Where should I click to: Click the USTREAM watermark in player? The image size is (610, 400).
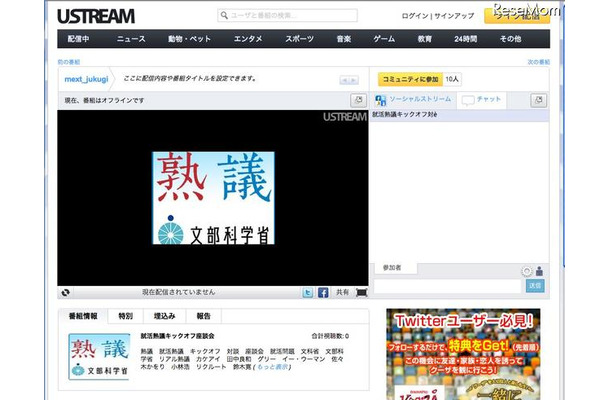345,117
